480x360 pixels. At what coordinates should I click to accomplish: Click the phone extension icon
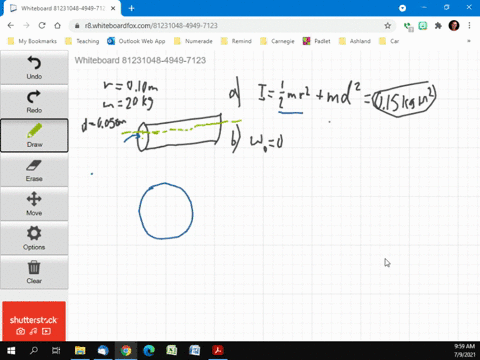pos(408,26)
